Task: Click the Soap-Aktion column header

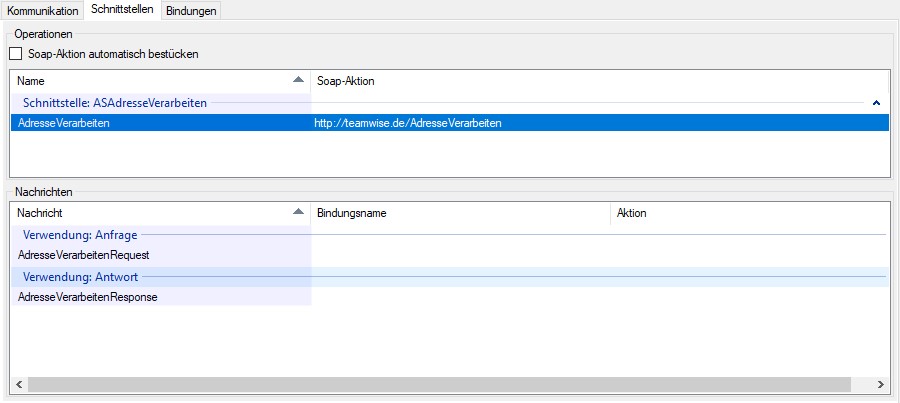Action: tap(345, 80)
